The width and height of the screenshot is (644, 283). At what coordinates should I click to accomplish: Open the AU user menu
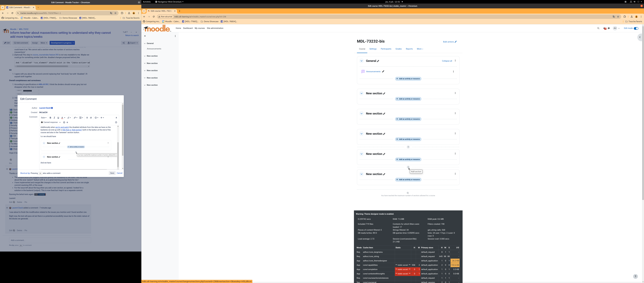tap(616, 28)
